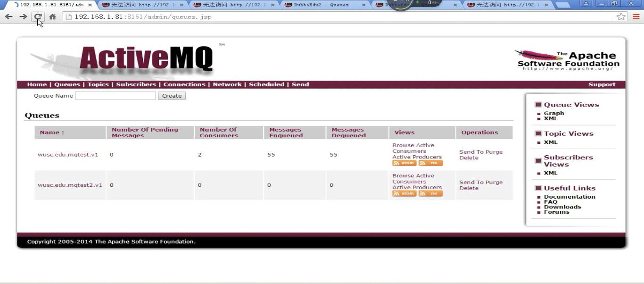
Task: Reload the page with the refresh icon
Action: click(x=38, y=17)
